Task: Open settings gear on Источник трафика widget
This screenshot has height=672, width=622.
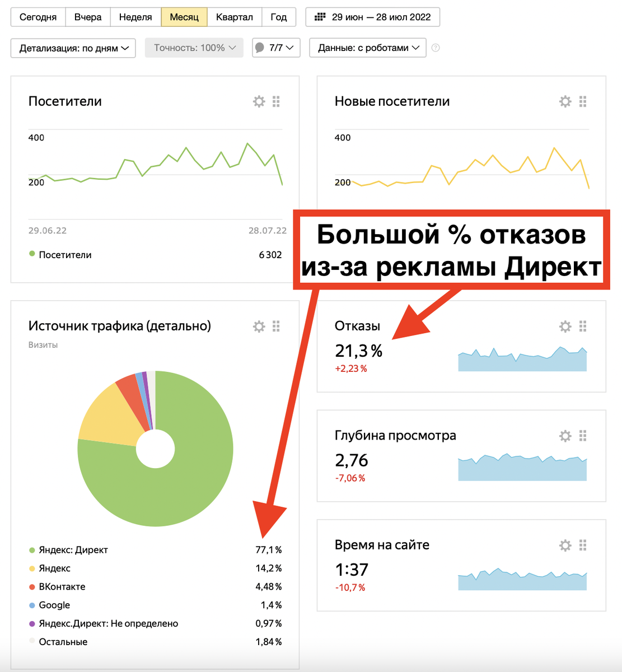Action: tap(259, 326)
